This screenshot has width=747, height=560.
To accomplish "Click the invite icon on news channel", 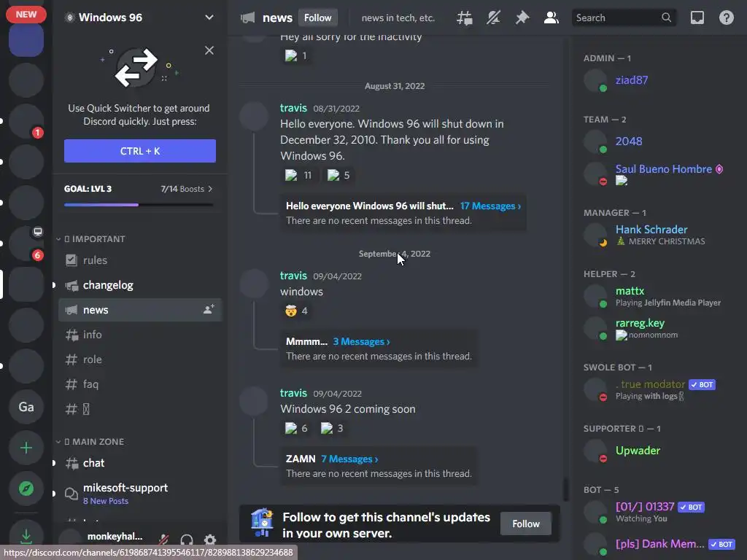I will click(209, 309).
